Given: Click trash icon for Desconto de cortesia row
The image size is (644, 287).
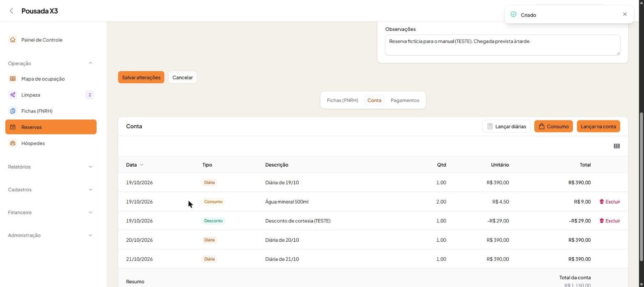Looking at the screenshot, I should click(602, 221).
